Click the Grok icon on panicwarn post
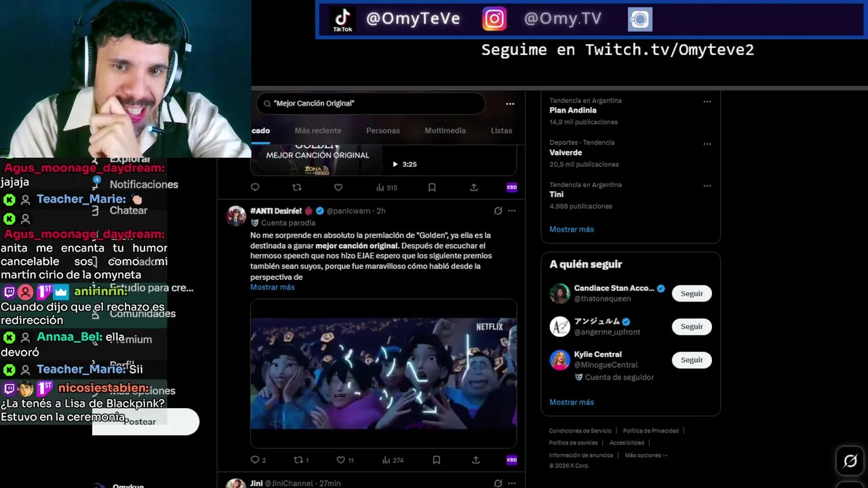The height and width of the screenshot is (488, 868). click(498, 211)
